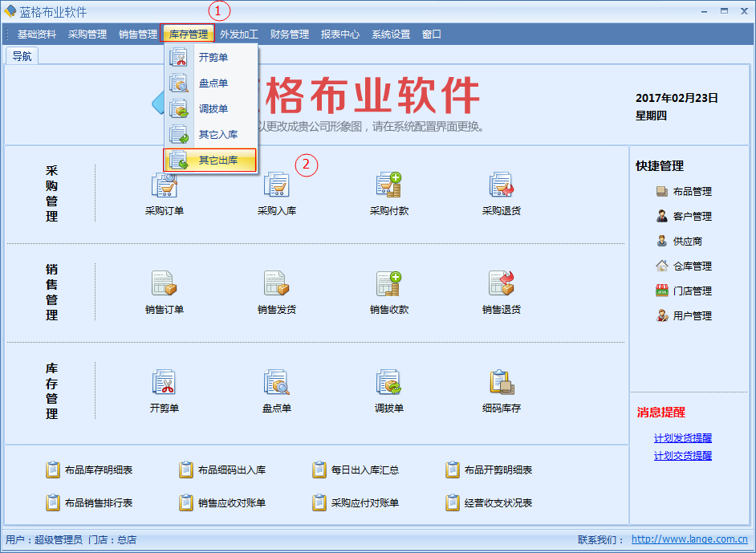Click the 客户管理 customer management icon
This screenshot has height=553, width=756.
point(662,216)
